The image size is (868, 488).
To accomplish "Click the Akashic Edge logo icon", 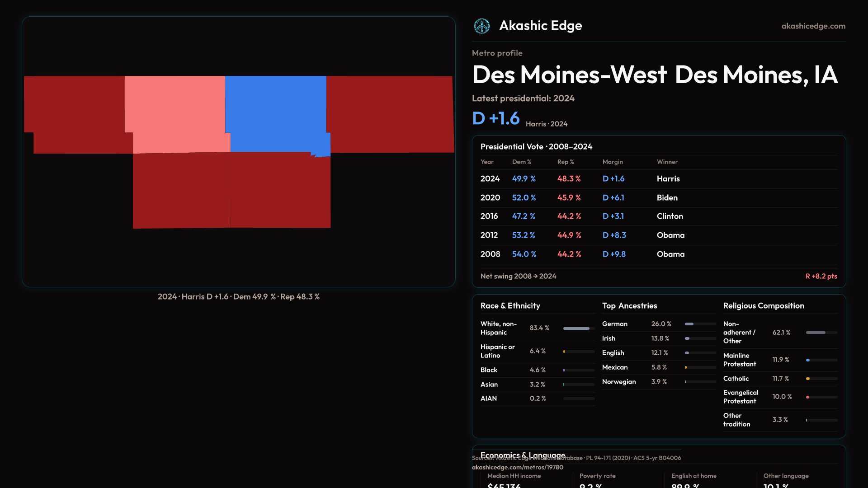I will click(482, 26).
